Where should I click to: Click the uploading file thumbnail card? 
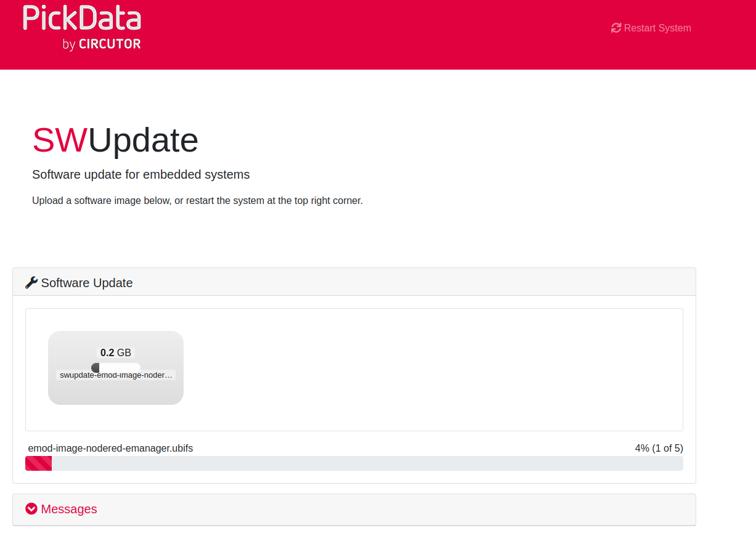[116, 368]
